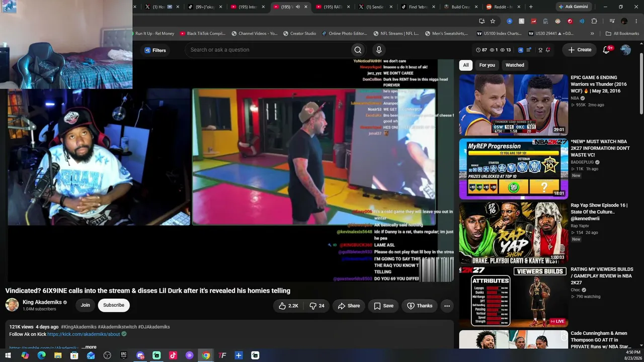Open the kick.com/akademiks/about link
Viewport: 644px width, 362px height.
point(84,334)
